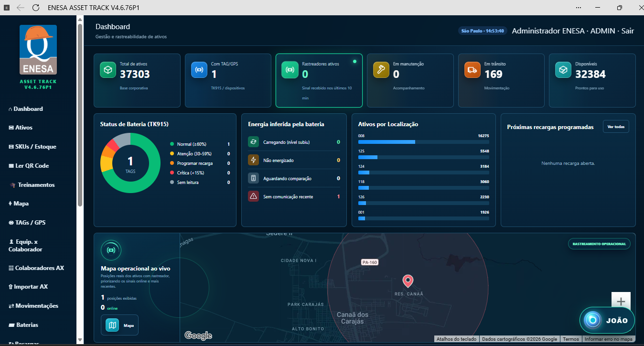Go to SKUs / Estoque
Viewport: 644px width, 346px height.
coord(32,147)
